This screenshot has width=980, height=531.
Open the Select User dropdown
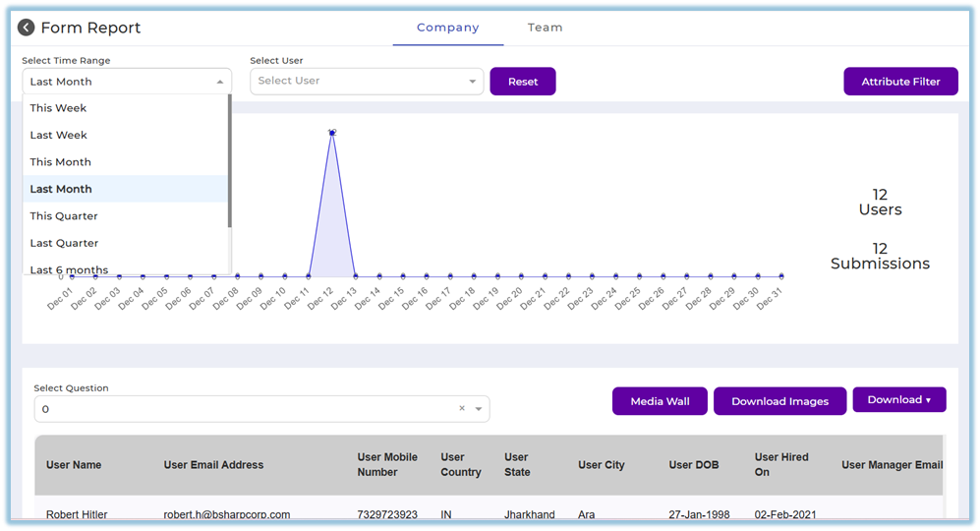(x=366, y=81)
